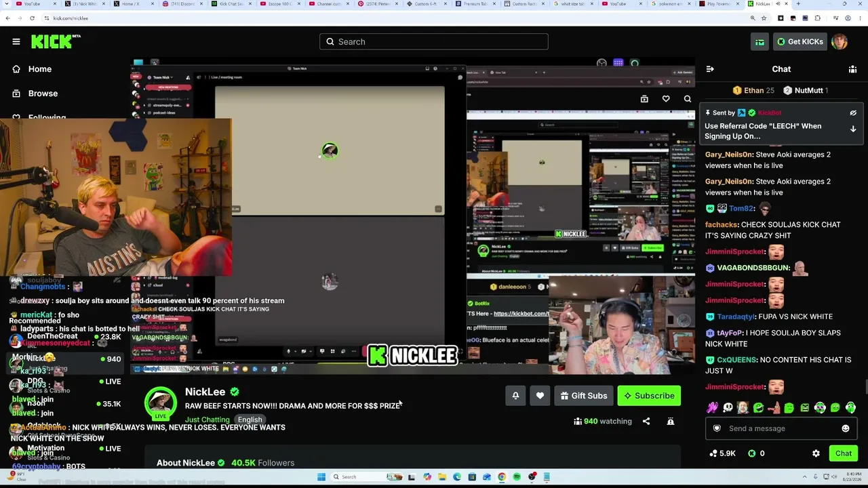Viewport: 868px width, 488px height.
Task: Open Google Chrome from taskbar
Action: 502,477
